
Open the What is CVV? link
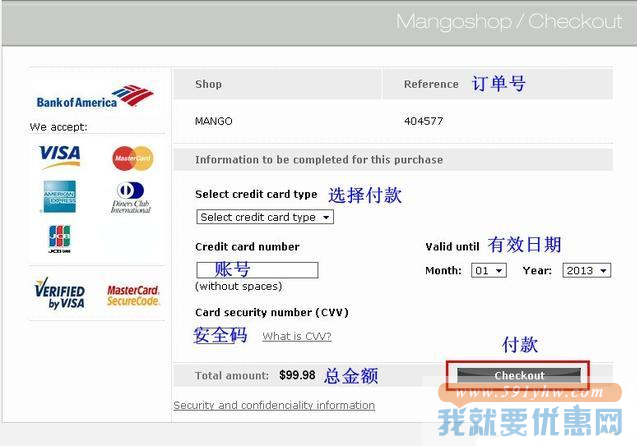pos(297,336)
